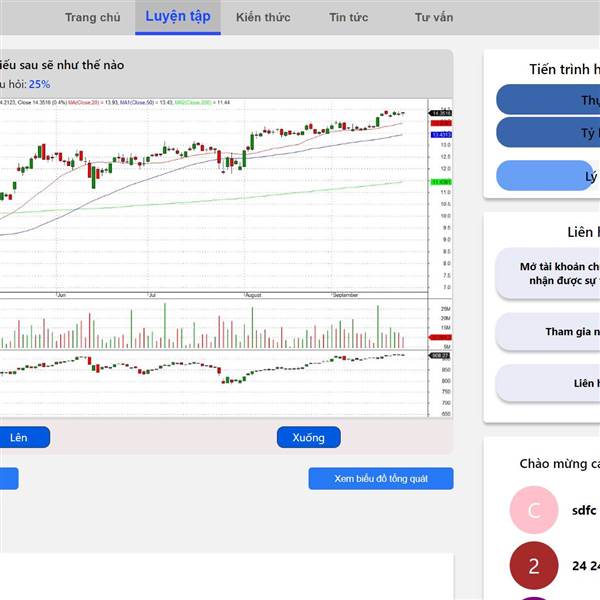This screenshot has height=600, width=600.
Task: Click the September label on chart axis
Action: (345, 295)
